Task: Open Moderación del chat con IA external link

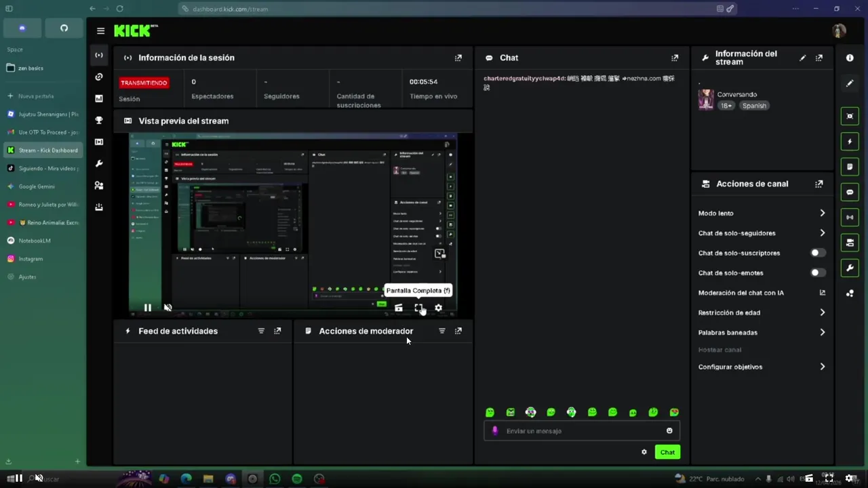Action: tap(823, 293)
